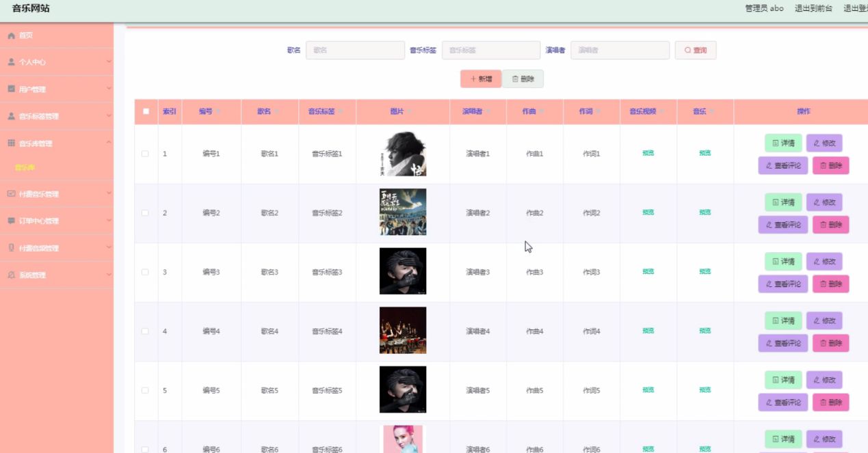Expand 付费音乐管理 using its chevron arrow
Viewport: 868px width, 453px height.
click(108, 194)
